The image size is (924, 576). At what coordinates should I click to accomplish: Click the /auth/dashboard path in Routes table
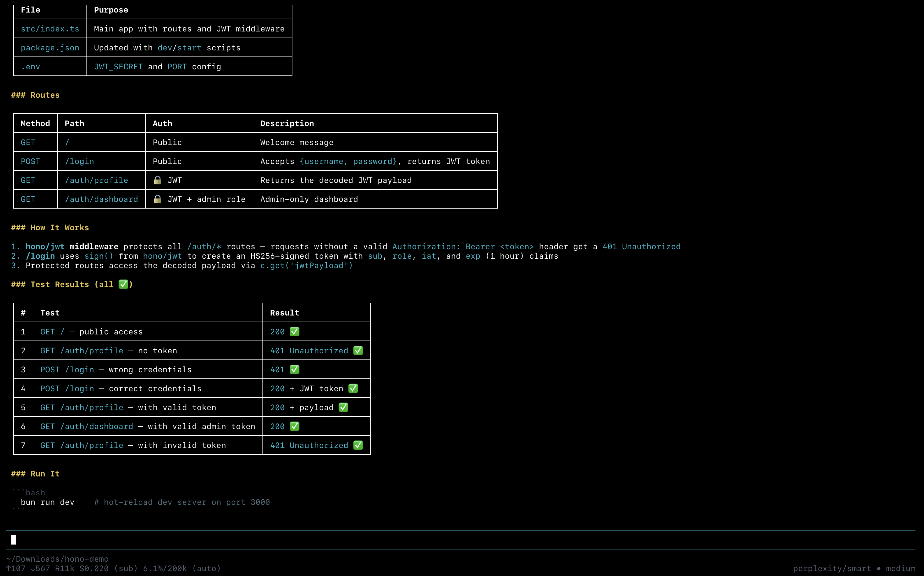(101, 199)
